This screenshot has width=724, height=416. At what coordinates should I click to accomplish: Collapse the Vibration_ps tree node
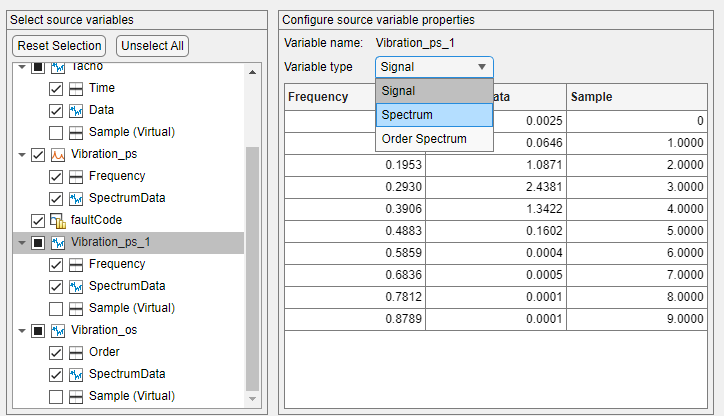coord(21,155)
